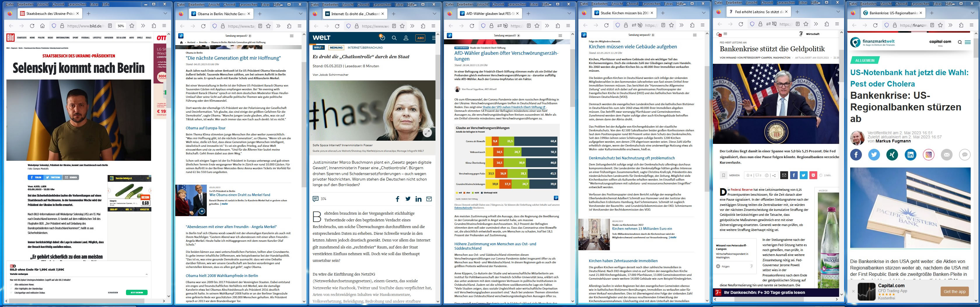980x307 pixels.
Task: Expand the tab list arrow in the Bild window
Action: (165, 13)
